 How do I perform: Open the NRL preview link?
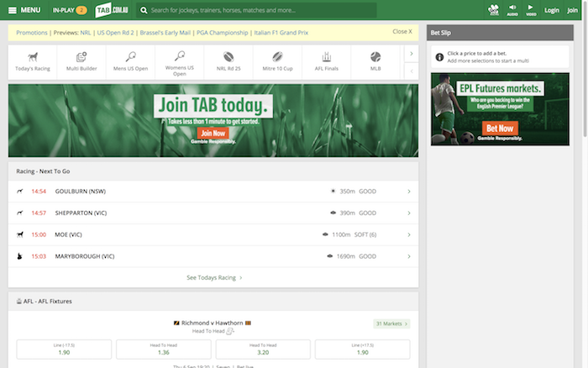[x=86, y=33]
